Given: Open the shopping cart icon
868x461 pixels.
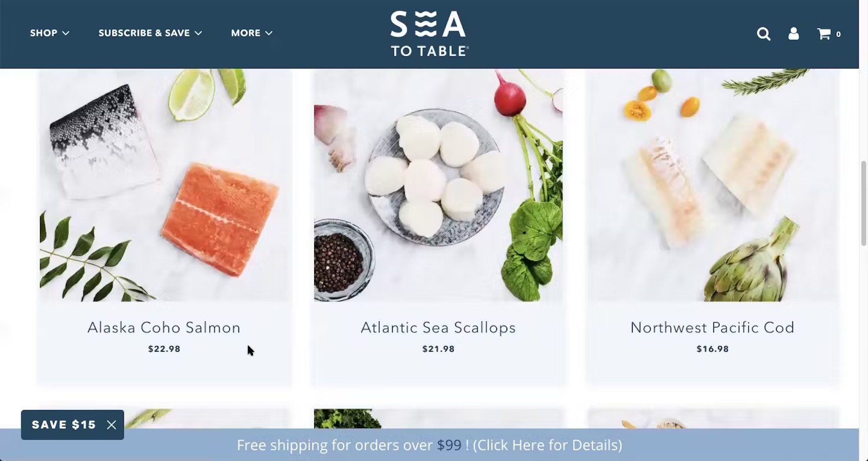Looking at the screenshot, I should 824,34.
